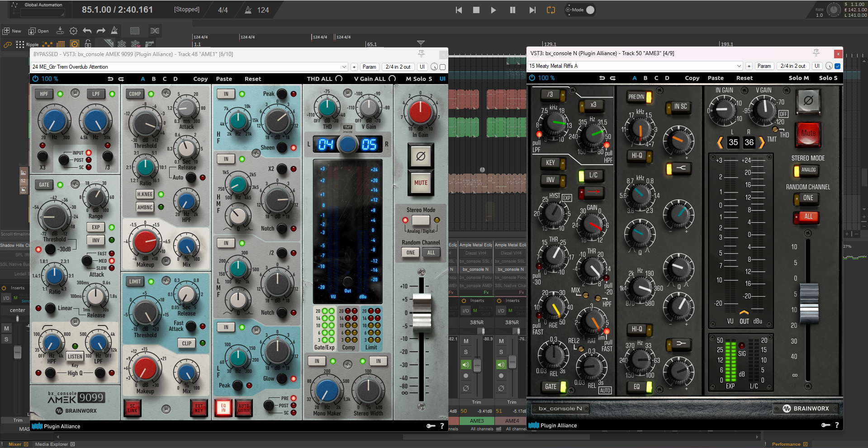Click redo arrow in AMEK 9099 plugin bar
The height and width of the screenshot is (448, 868).
[x=121, y=79]
